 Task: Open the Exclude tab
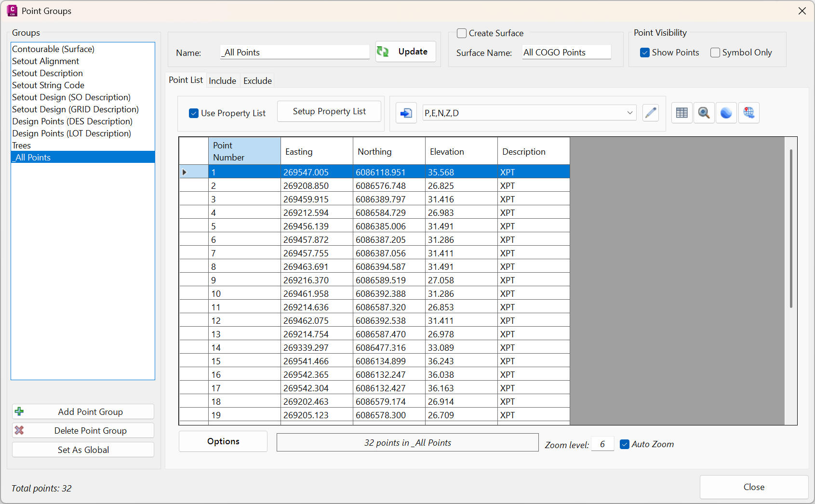257,80
